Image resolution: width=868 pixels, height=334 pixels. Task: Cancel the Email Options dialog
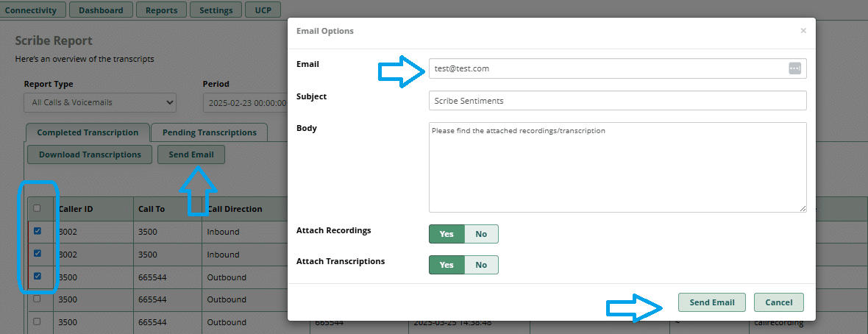pyautogui.click(x=778, y=302)
